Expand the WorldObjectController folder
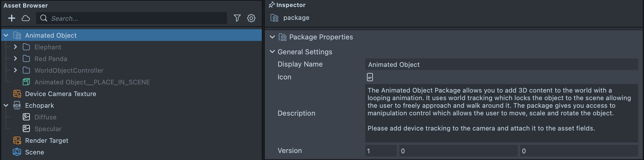 click(x=15, y=70)
